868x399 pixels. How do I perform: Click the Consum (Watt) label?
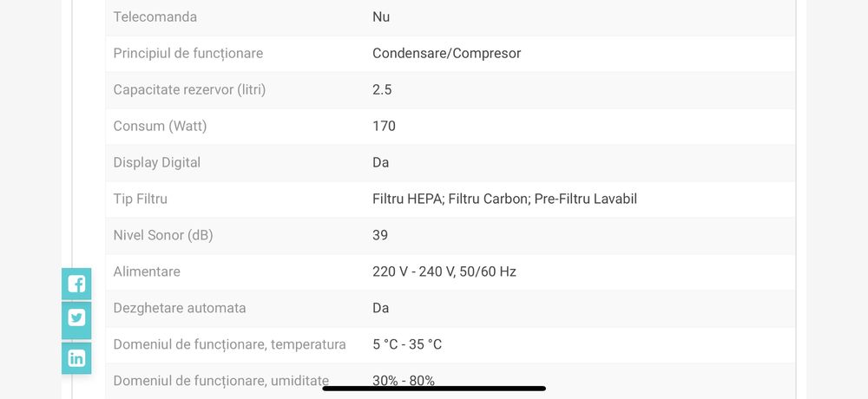pos(161,126)
